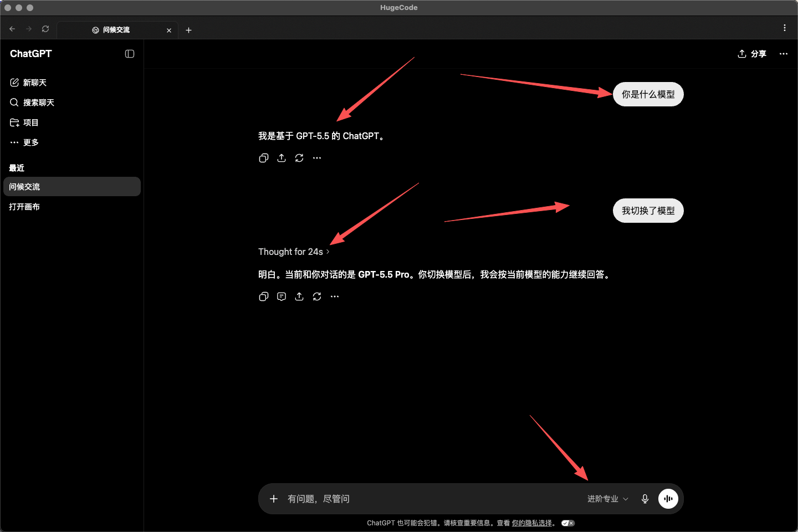The width and height of the screenshot is (798, 532).
Task: Open the 你的隐私选择 link
Action: [532, 523]
